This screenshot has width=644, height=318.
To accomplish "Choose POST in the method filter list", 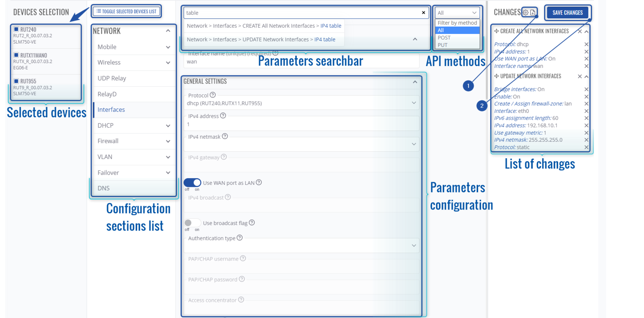I will 444,38.
